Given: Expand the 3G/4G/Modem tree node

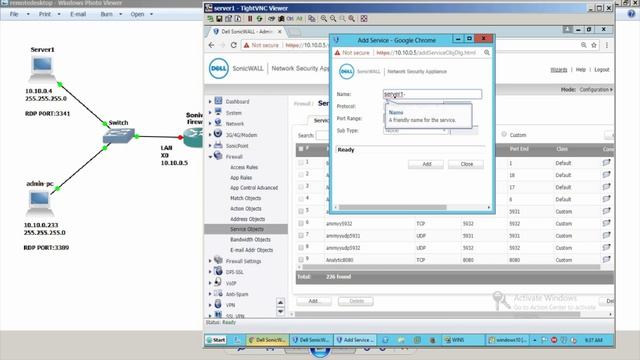Looking at the screenshot, I should pyautogui.click(x=210, y=134).
